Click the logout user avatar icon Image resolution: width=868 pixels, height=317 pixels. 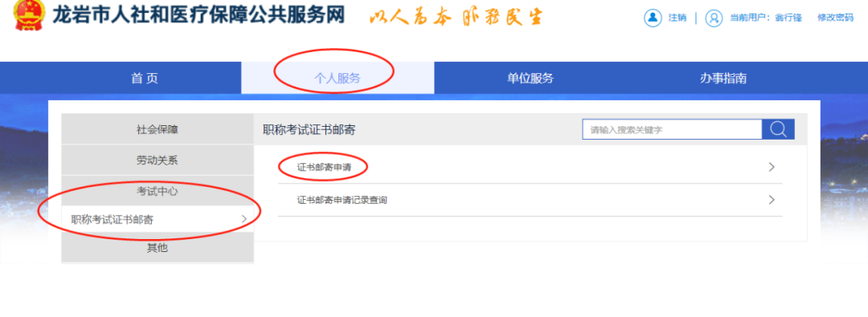coord(653,18)
